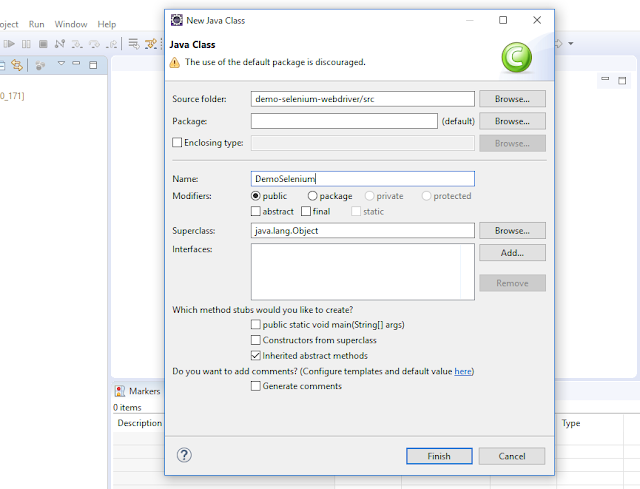The width and height of the screenshot is (640, 489).
Task: Close the New Java Class dialog
Action: pyautogui.click(x=537, y=20)
